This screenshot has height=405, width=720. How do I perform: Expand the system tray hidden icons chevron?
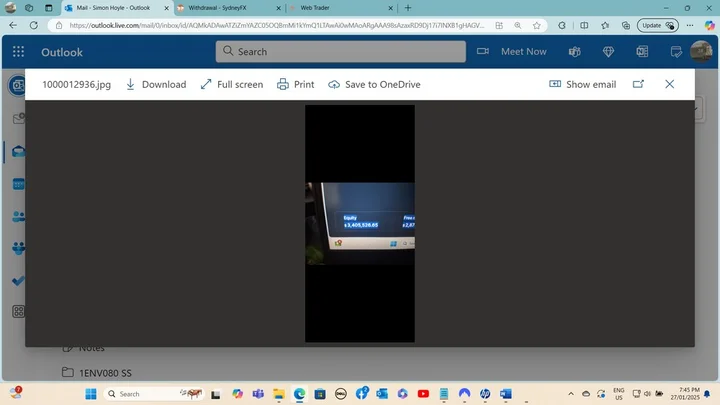pyautogui.click(x=571, y=394)
